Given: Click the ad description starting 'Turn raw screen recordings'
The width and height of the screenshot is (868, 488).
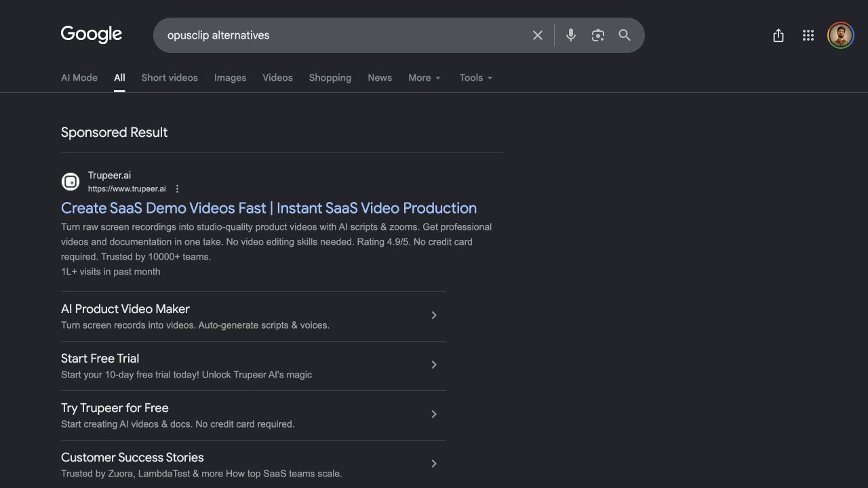Looking at the screenshot, I should [277, 242].
